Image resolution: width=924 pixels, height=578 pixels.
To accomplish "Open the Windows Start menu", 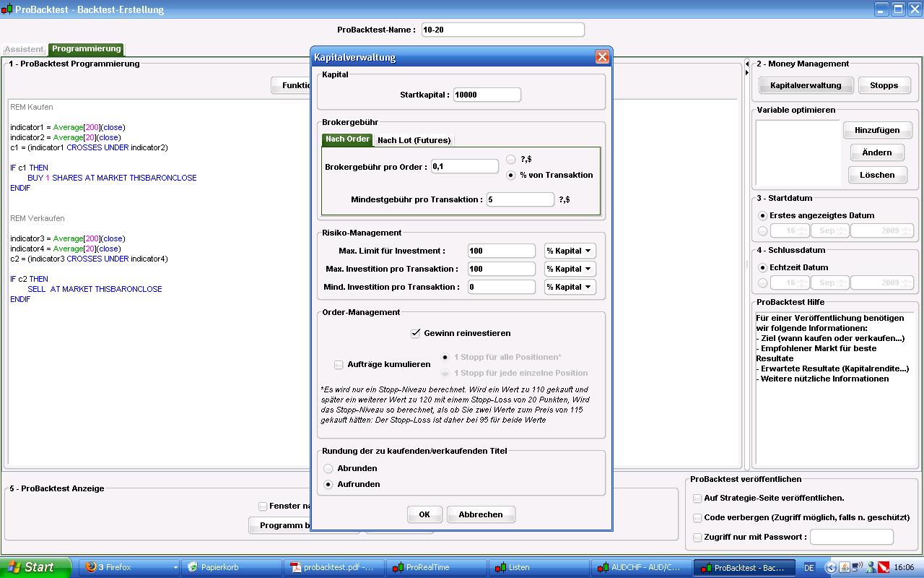I will pyautogui.click(x=35, y=567).
